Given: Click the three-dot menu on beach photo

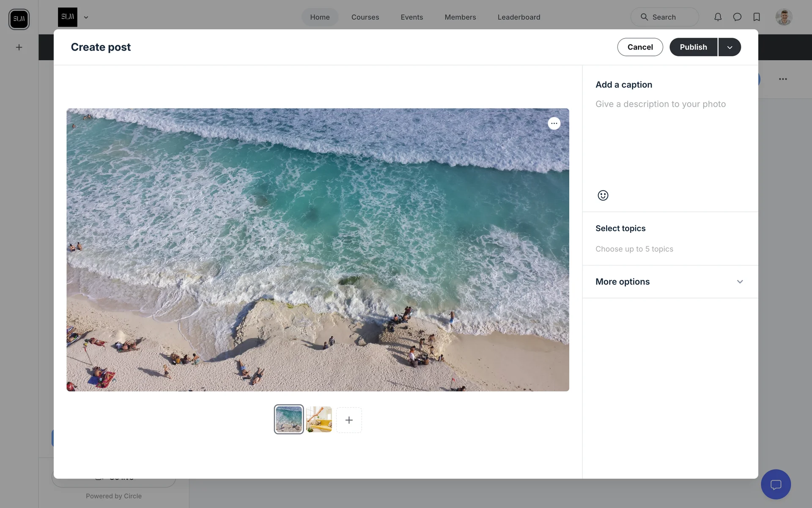Looking at the screenshot, I should (x=554, y=123).
